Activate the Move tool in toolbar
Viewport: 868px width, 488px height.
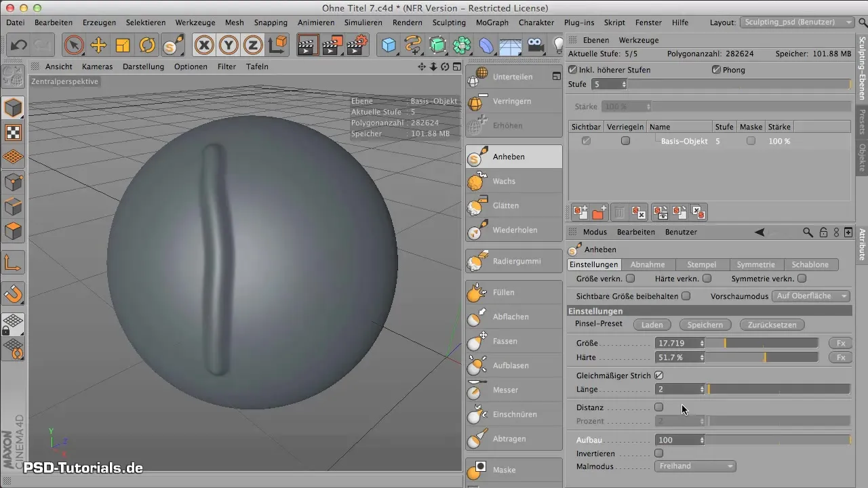tap(98, 45)
